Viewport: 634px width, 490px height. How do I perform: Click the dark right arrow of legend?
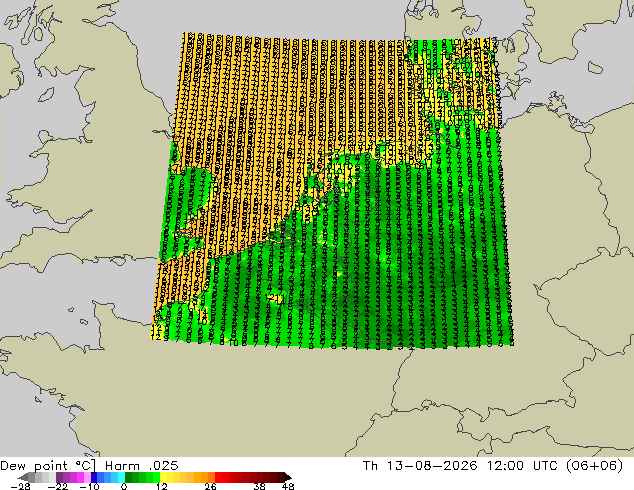(x=288, y=477)
